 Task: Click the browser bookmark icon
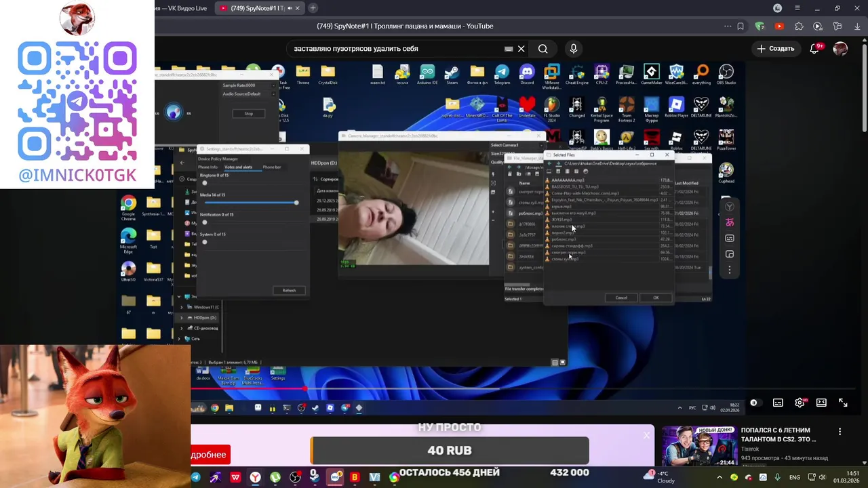(x=741, y=26)
